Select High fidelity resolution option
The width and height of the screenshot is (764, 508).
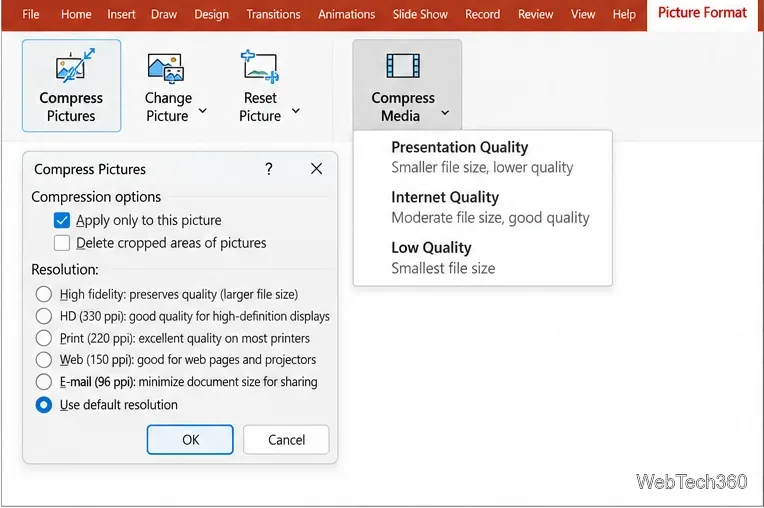(43, 294)
